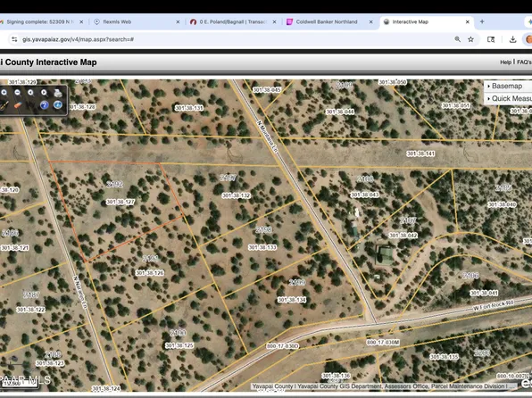Bookmark page with the star icon
The image size is (532, 398).
470,39
